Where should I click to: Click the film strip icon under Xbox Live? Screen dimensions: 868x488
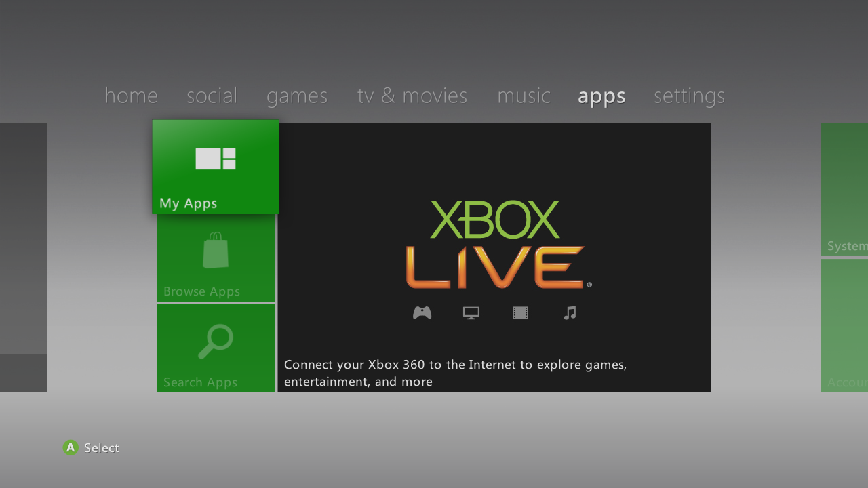point(520,312)
